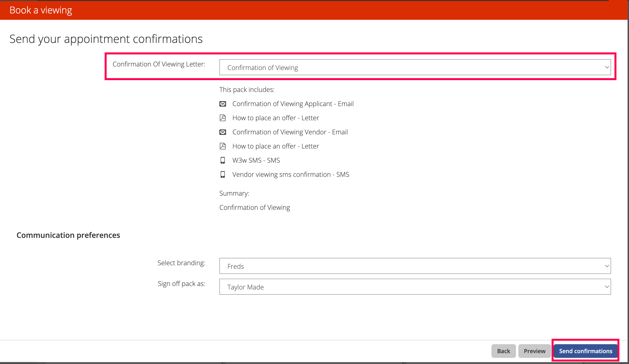Screen dimensions: 629x364
Task: Click the This pack includes label
Action: click(247, 90)
